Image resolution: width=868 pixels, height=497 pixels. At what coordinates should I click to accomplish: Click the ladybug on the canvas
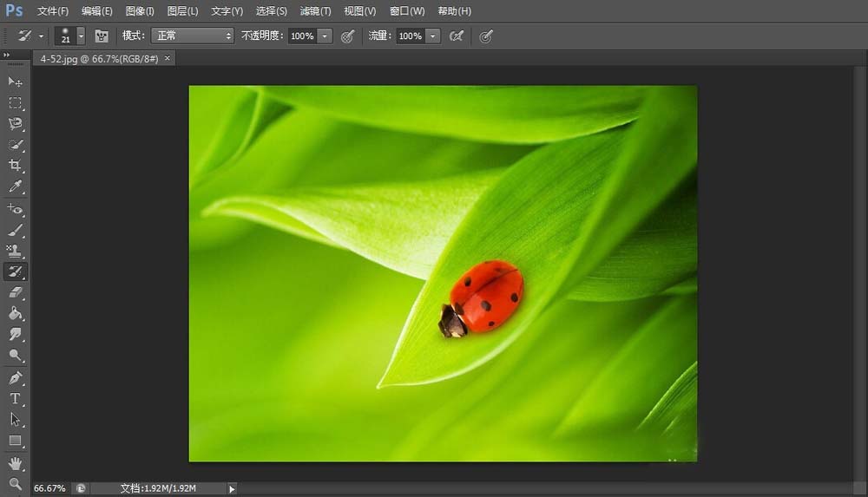(482, 299)
